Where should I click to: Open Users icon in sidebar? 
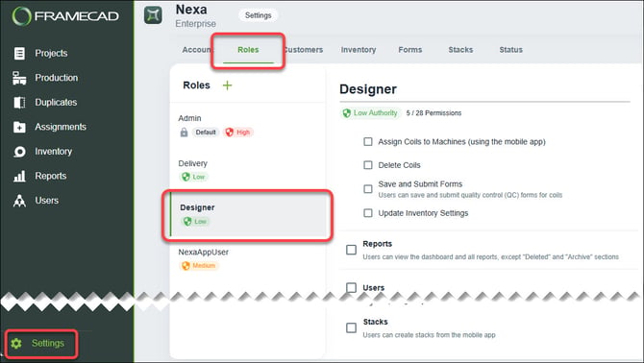19,201
